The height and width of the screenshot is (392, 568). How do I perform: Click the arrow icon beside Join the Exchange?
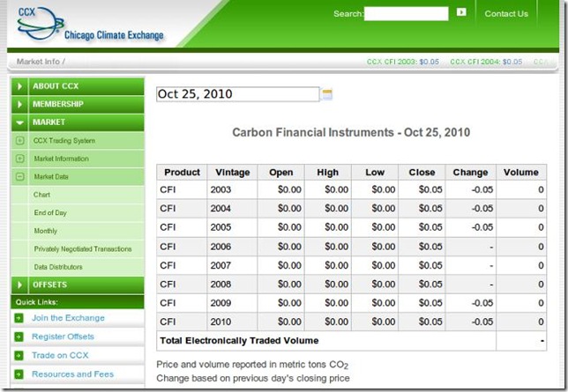tap(19, 319)
